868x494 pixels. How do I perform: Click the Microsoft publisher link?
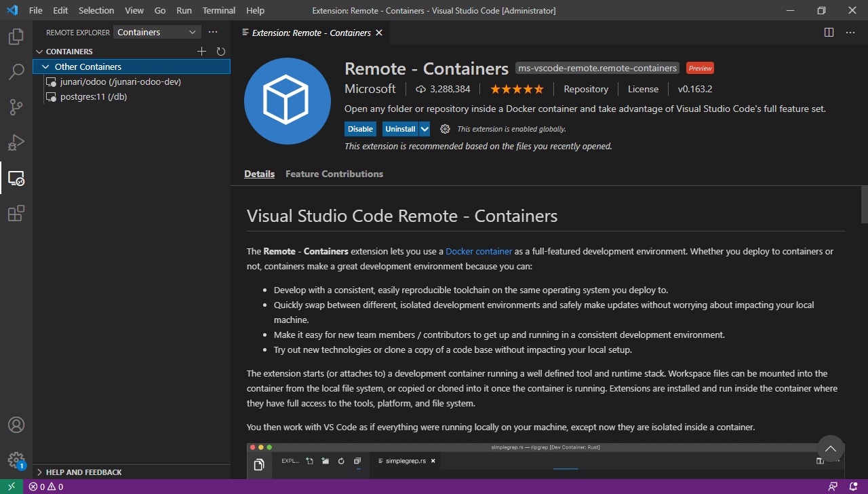[x=370, y=89]
